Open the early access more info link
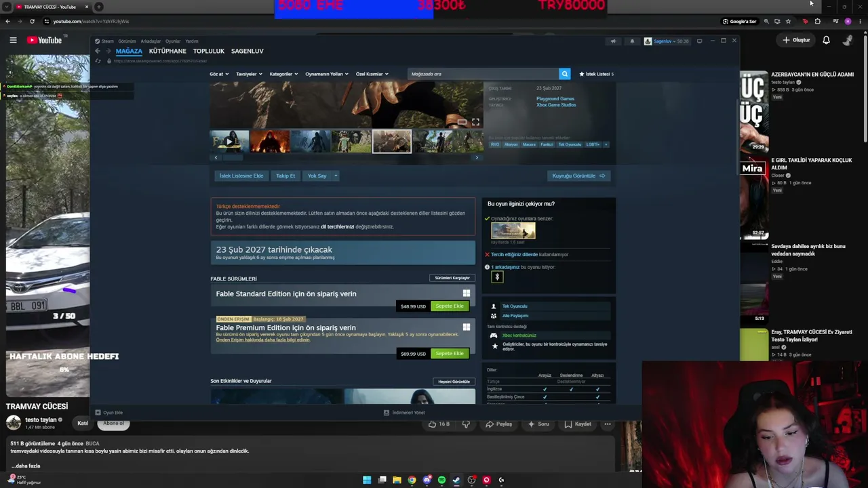The width and height of the screenshot is (868, 488). click(x=263, y=340)
